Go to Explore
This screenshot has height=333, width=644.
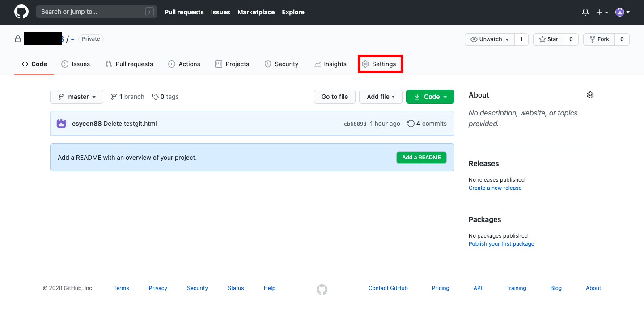[x=293, y=12]
